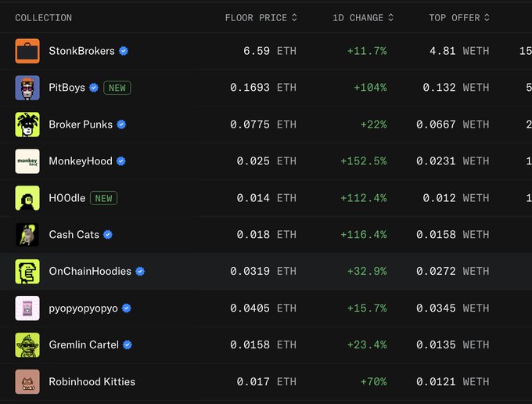532x404 pixels.
Task: Click the verified badge beside OnChainHoodies
Action: pos(140,271)
